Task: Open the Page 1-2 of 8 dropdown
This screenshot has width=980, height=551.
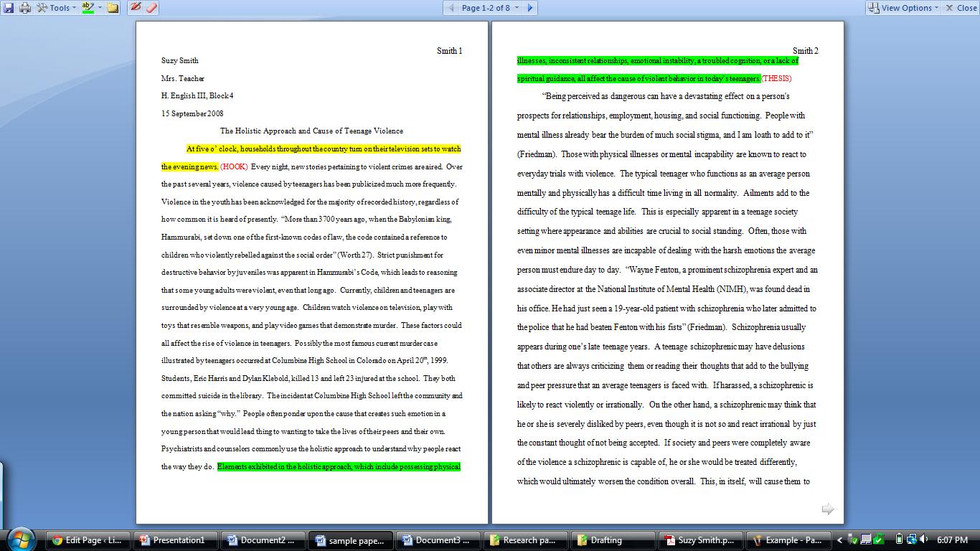Action: coord(490,8)
